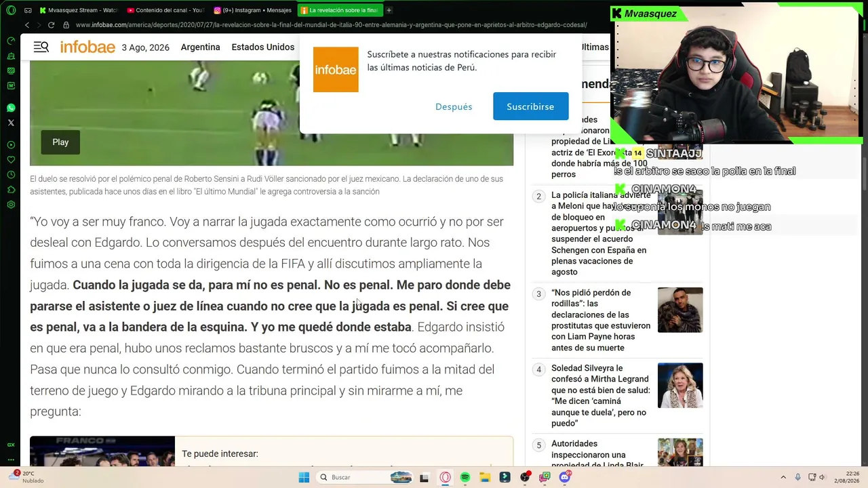Go forward to the next page

tap(39, 25)
